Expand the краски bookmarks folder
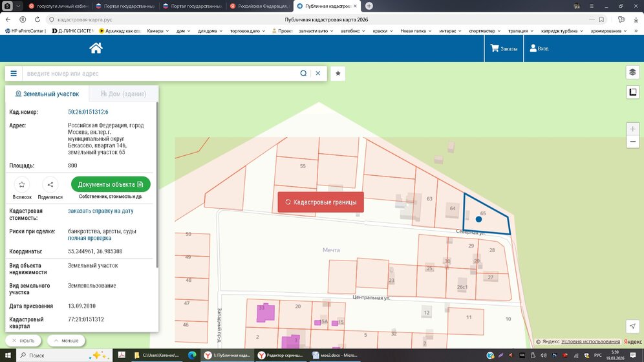The image size is (644, 362). (382, 31)
